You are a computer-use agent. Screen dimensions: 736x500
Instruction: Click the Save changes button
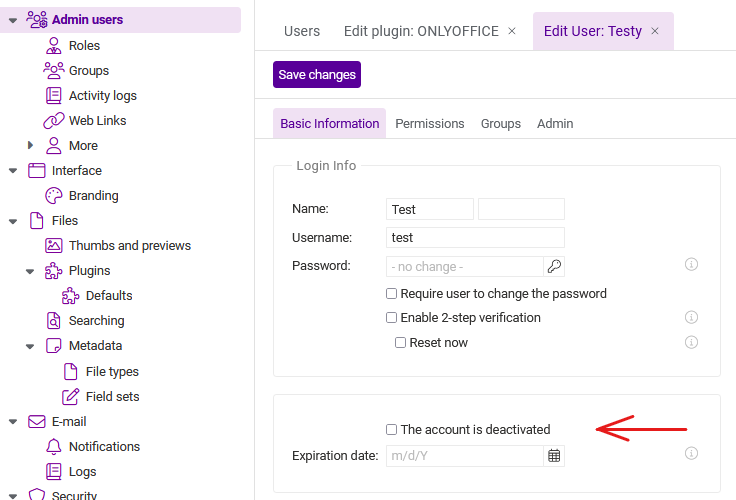[317, 75]
